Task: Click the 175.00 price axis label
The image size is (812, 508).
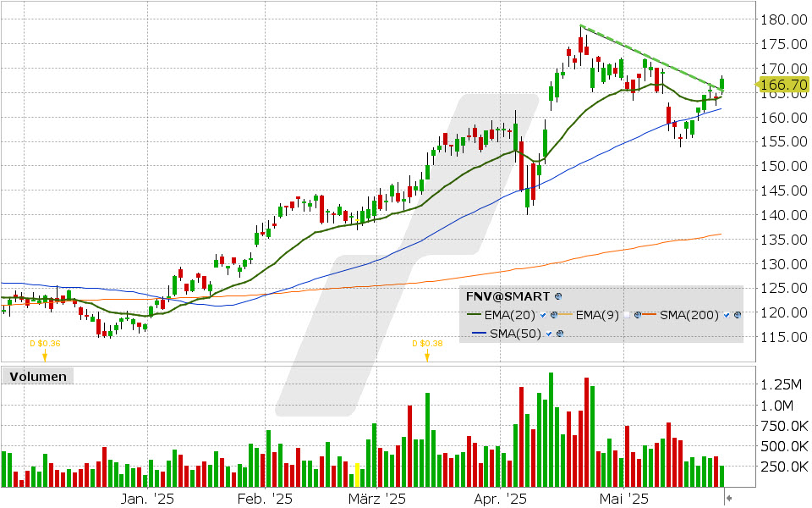Action: click(x=784, y=44)
